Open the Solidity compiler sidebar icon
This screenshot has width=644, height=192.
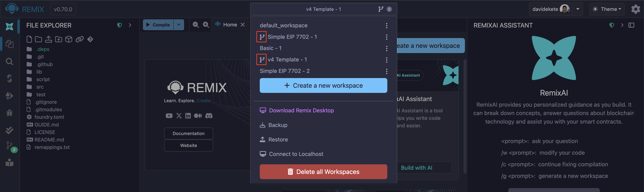tap(9, 78)
